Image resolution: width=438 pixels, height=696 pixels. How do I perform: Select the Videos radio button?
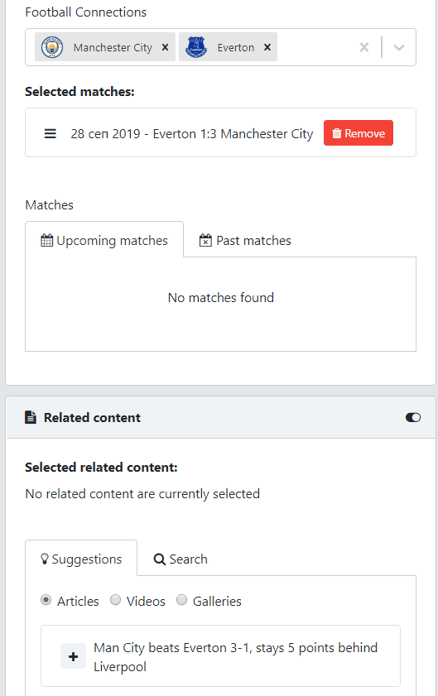(115, 600)
